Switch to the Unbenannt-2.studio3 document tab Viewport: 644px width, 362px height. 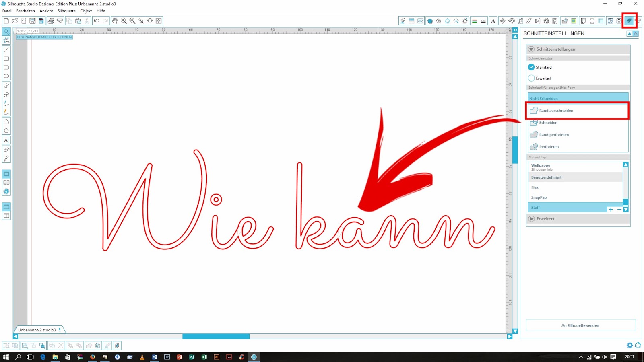pyautogui.click(x=36, y=329)
